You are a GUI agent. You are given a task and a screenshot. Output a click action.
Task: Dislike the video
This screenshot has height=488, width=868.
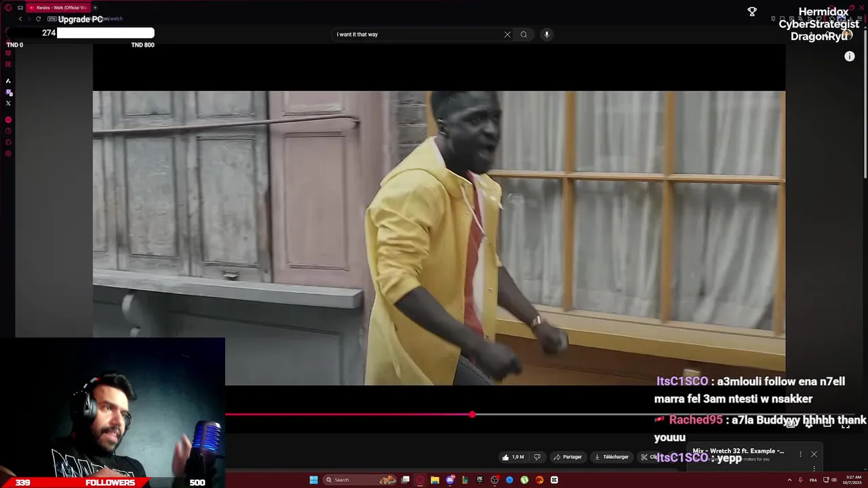[537, 457]
